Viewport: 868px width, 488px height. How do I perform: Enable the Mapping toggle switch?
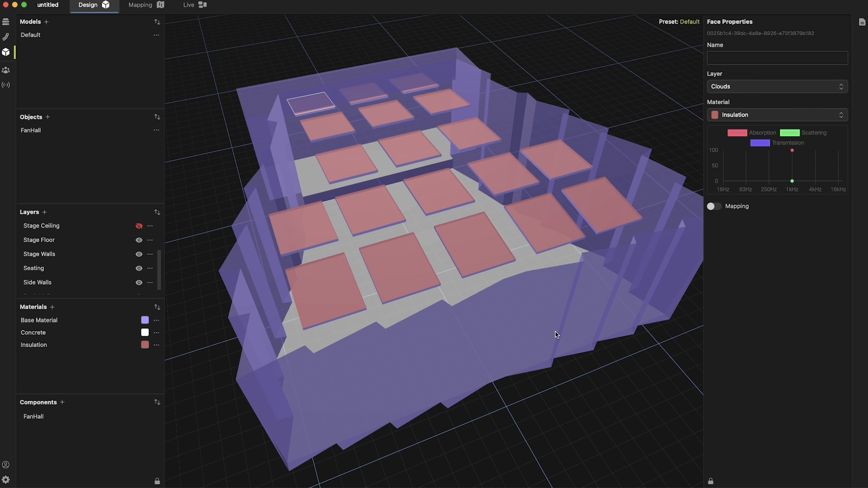coord(714,206)
